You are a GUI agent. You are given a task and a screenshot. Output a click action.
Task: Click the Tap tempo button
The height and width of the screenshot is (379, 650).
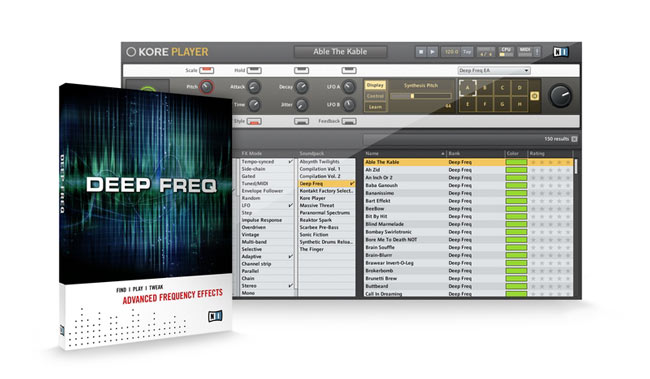click(467, 52)
